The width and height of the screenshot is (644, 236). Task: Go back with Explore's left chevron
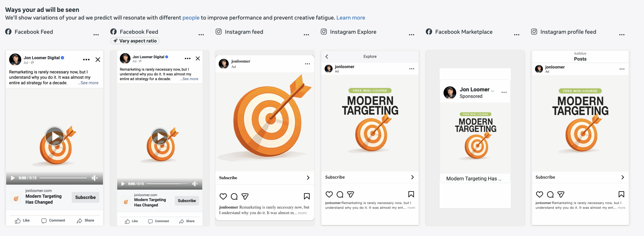click(x=327, y=56)
